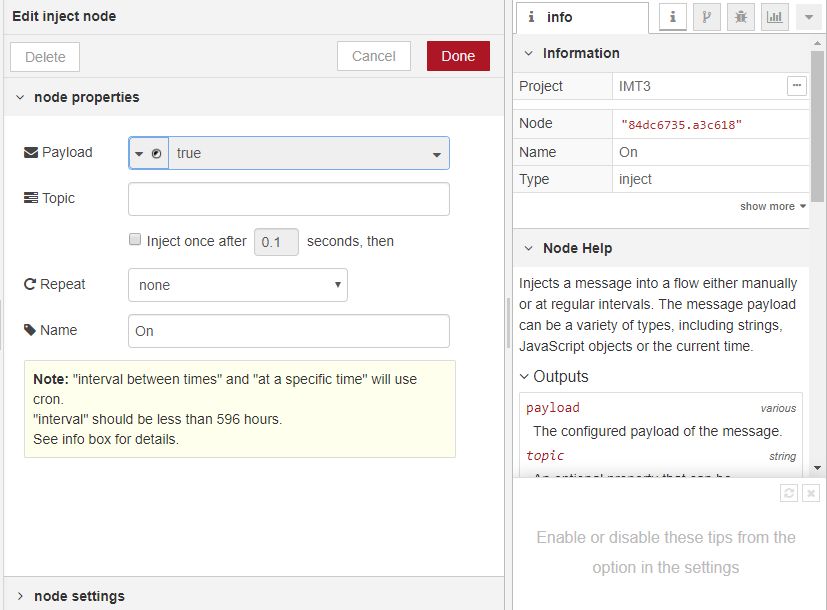Collapse the Node Help section

coord(528,248)
